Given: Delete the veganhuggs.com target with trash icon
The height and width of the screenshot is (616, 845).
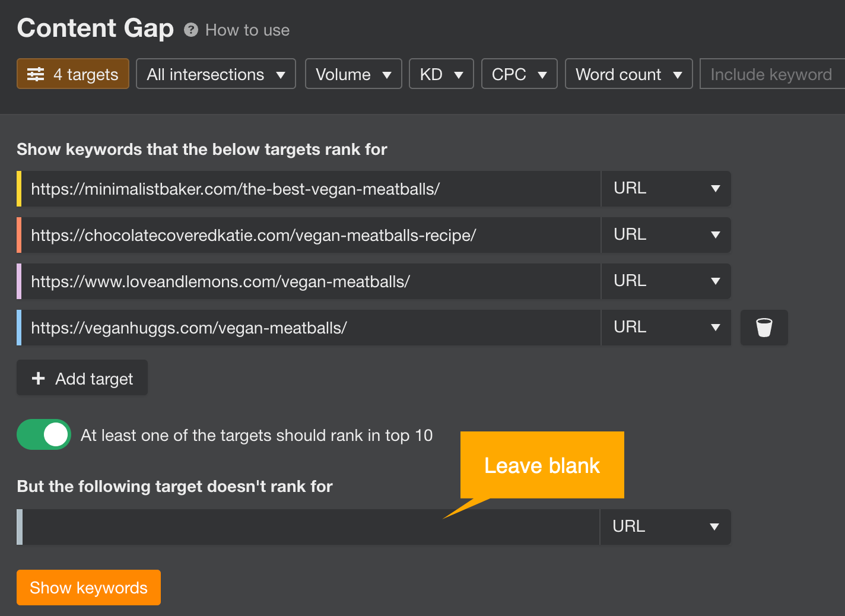Looking at the screenshot, I should pos(764,328).
